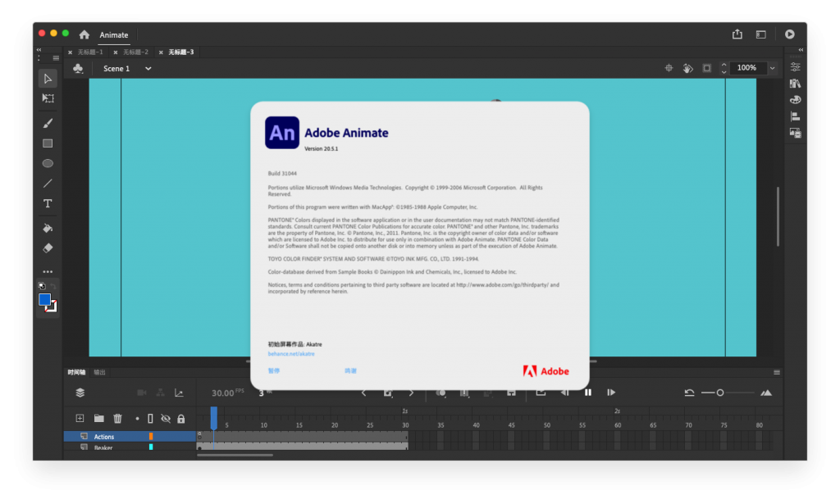Image resolution: width=840 pixels, height=504 pixels.
Task: Open the Properties panel sliders icon
Action: (796, 67)
